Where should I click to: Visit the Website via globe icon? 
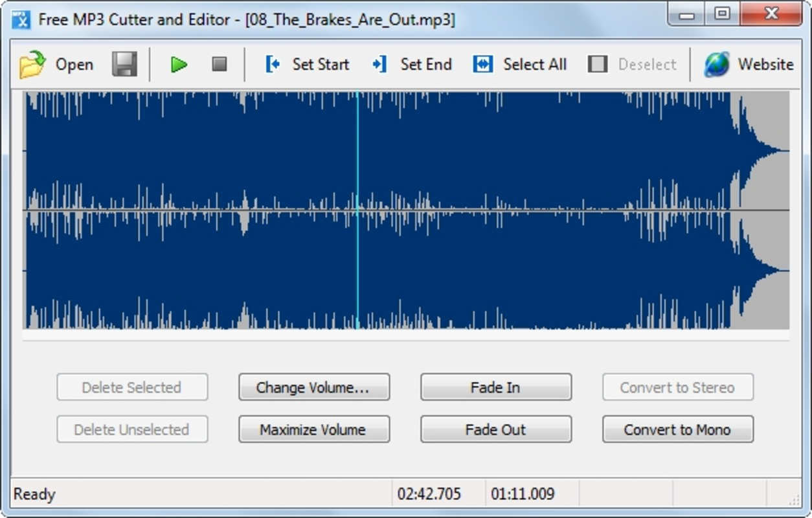[749, 64]
